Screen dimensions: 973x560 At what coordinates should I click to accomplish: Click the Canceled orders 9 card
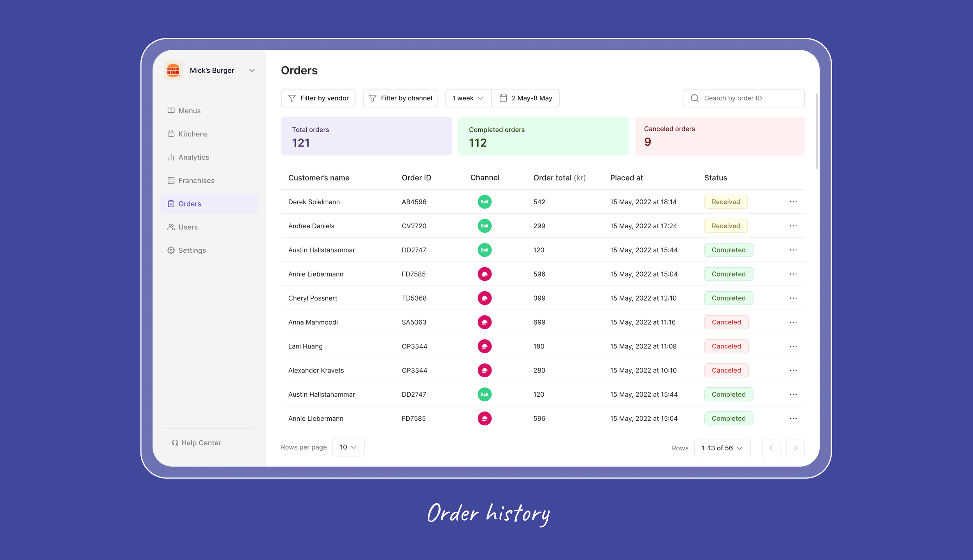pyautogui.click(x=720, y=136)
